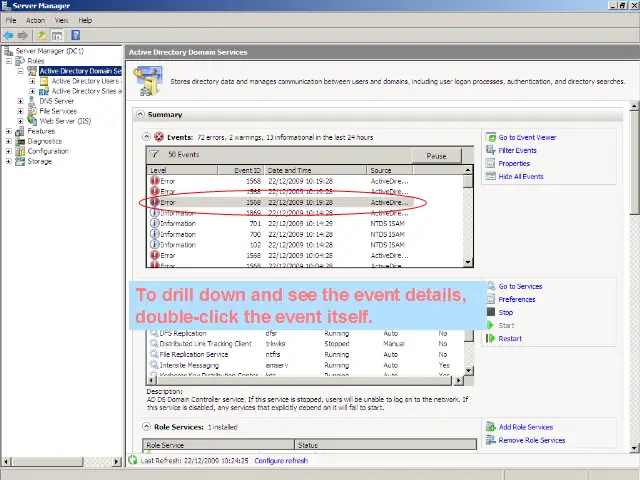Click the event filter funnel icon
This screenshot has height=480, width=640.
coord(154,155)
